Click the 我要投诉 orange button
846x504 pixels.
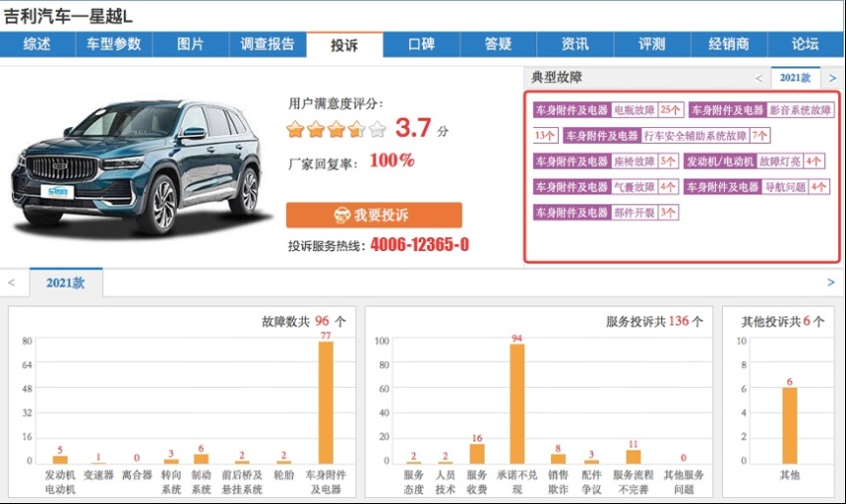click(374, 215)
